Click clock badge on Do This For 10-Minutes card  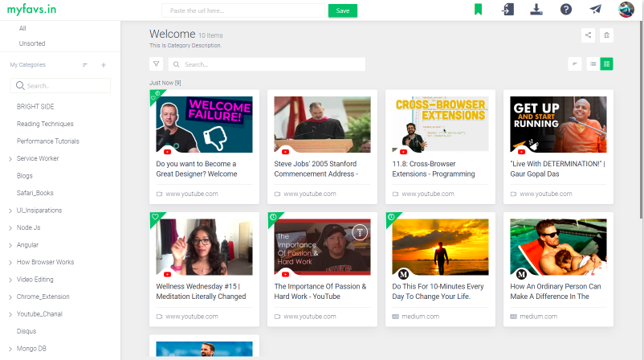391,218
